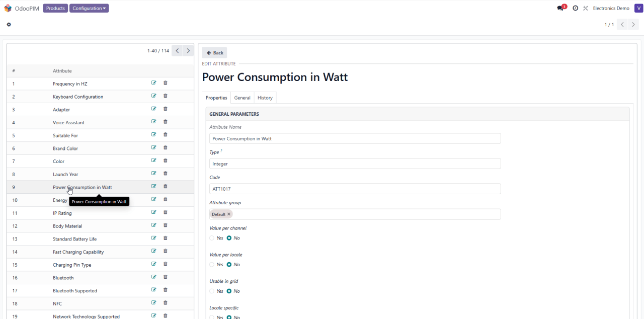Open the chat messages icon
This screenshot has height=319, width=644.
(561, 8)
